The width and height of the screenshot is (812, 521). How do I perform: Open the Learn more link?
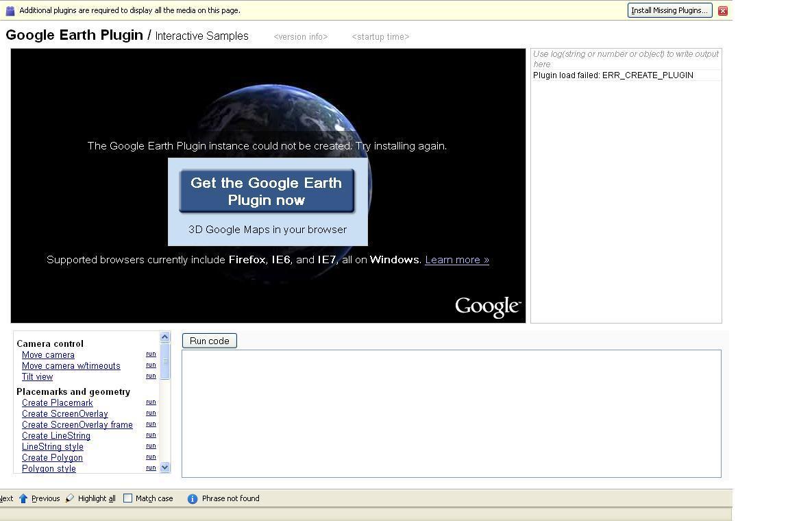(x=456, y=259)
